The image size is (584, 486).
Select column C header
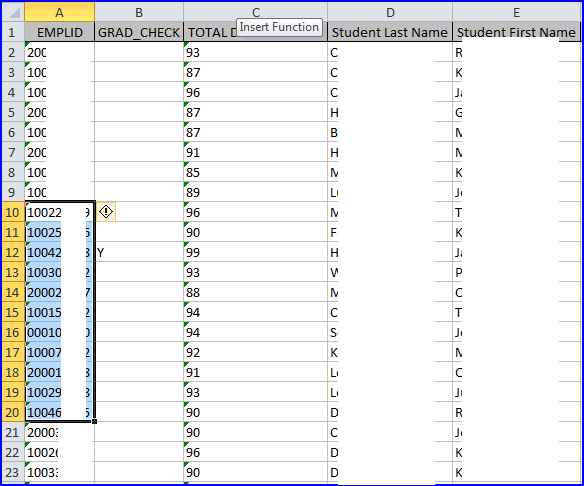coord(256,12)
